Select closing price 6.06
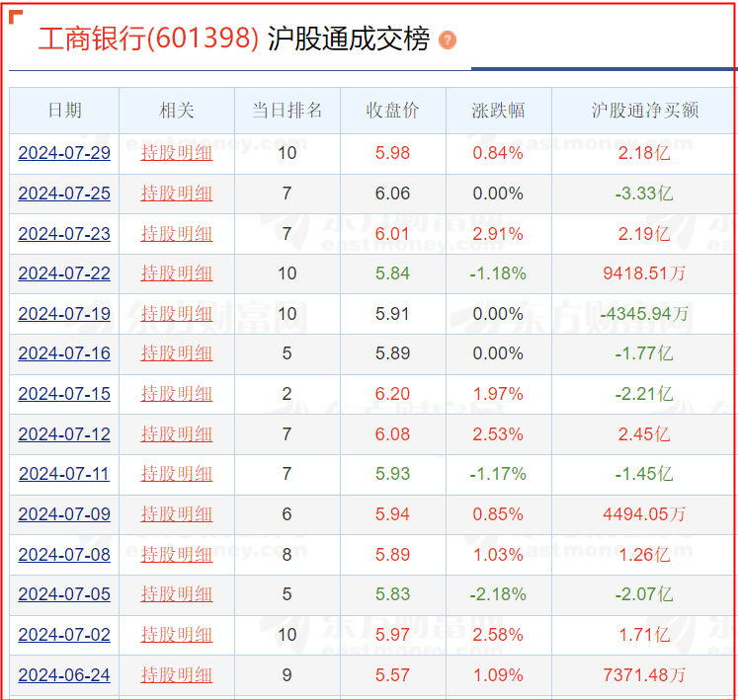The width and height of the screenshot is (738, 700). [x=392, y=194]
